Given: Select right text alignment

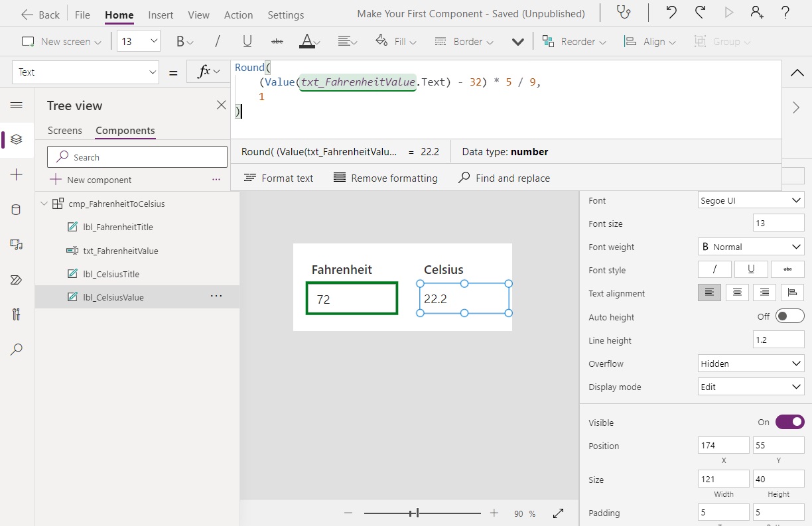Looking at the screenshot, I should coord(765,293).
